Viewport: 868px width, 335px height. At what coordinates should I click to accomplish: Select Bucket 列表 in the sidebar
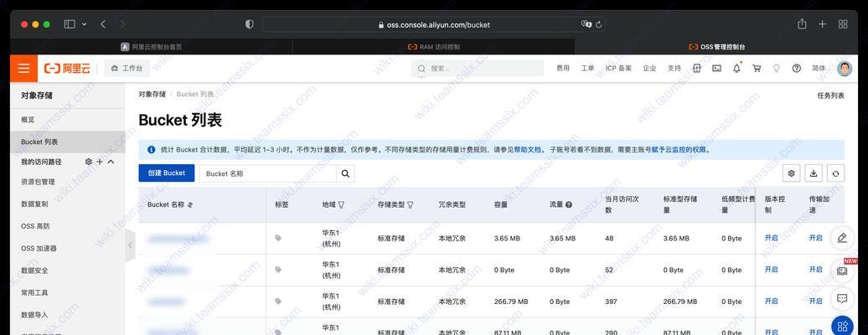(68, 142)
